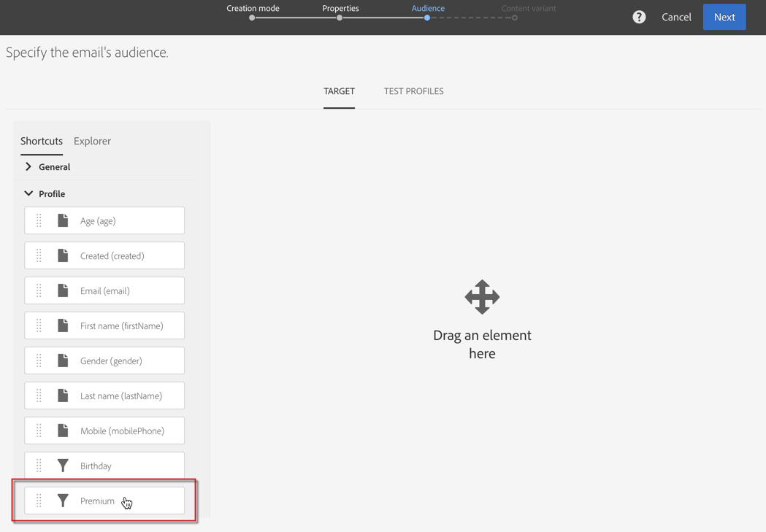
Task: Click the Content variant progress dot
Action: (x=514, y=18)
